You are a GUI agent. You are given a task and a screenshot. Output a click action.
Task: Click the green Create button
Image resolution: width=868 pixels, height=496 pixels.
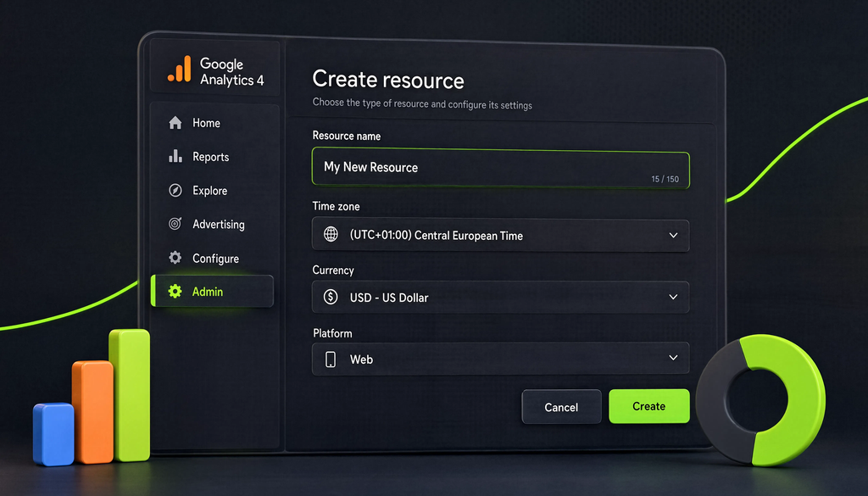pyautogui.click(x=649, y=406)
